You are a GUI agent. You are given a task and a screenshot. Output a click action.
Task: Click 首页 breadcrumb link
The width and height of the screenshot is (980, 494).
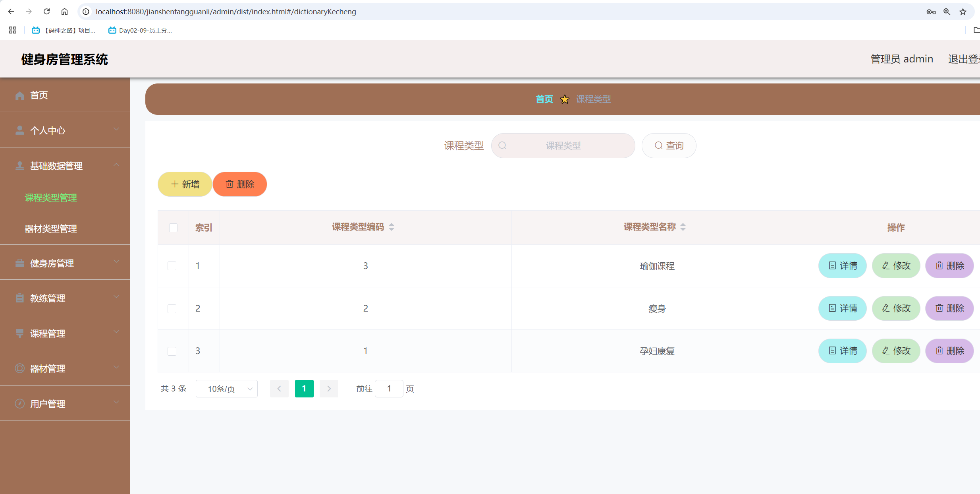tap(544, 99)
